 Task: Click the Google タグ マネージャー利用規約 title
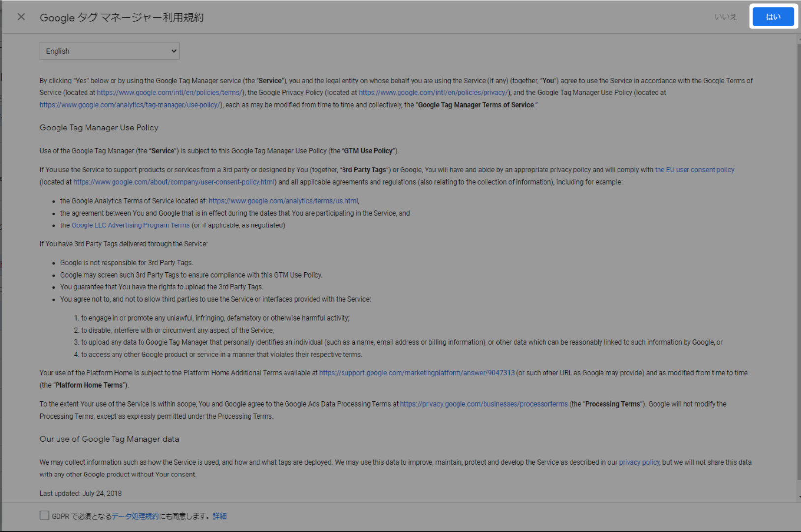click(x=121, y=17)
